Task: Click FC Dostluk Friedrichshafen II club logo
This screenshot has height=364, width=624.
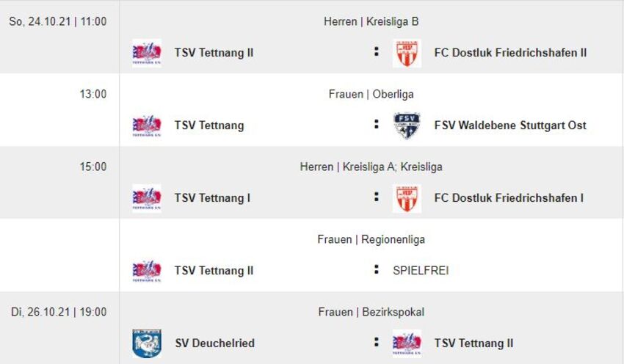Action: (x=407, y=53)
